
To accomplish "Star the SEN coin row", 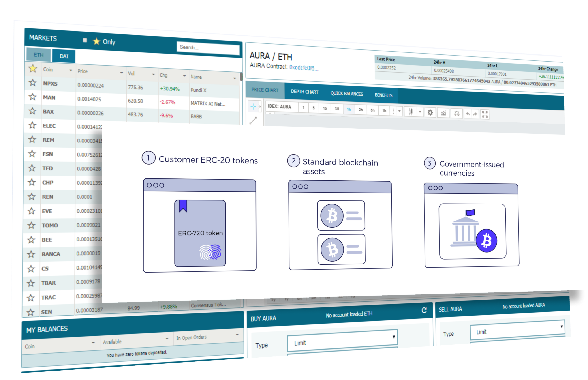I will tap(31, 312).
